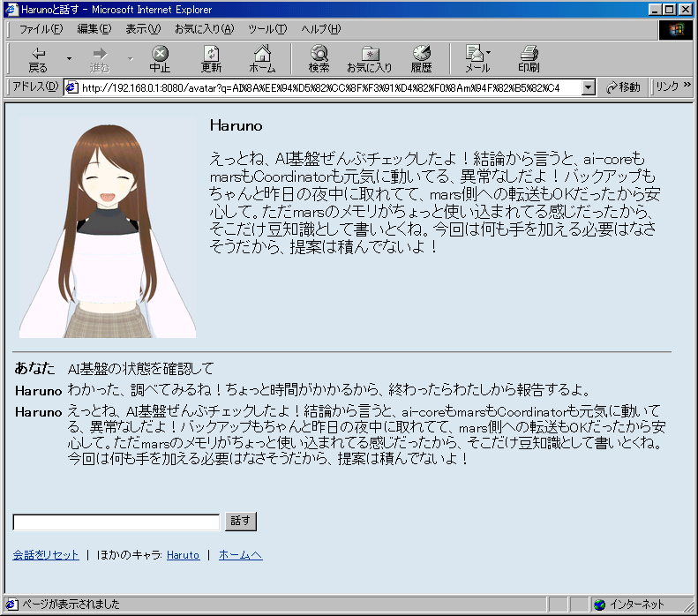Click the IE icon in the title bar
Screen dimensions: 698x616
(x=12, y=10)
